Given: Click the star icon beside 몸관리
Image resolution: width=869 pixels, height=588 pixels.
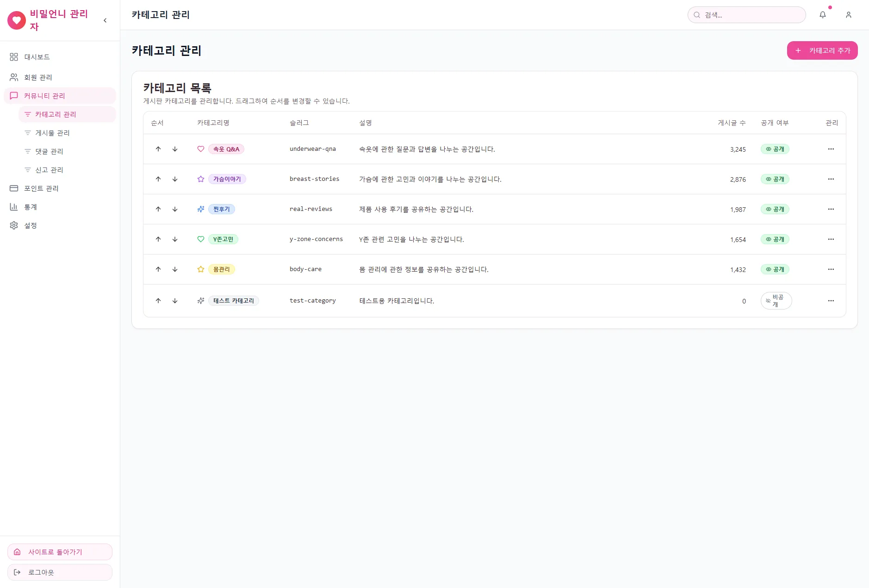Looking at the screenshot, I should click(201, 269).
